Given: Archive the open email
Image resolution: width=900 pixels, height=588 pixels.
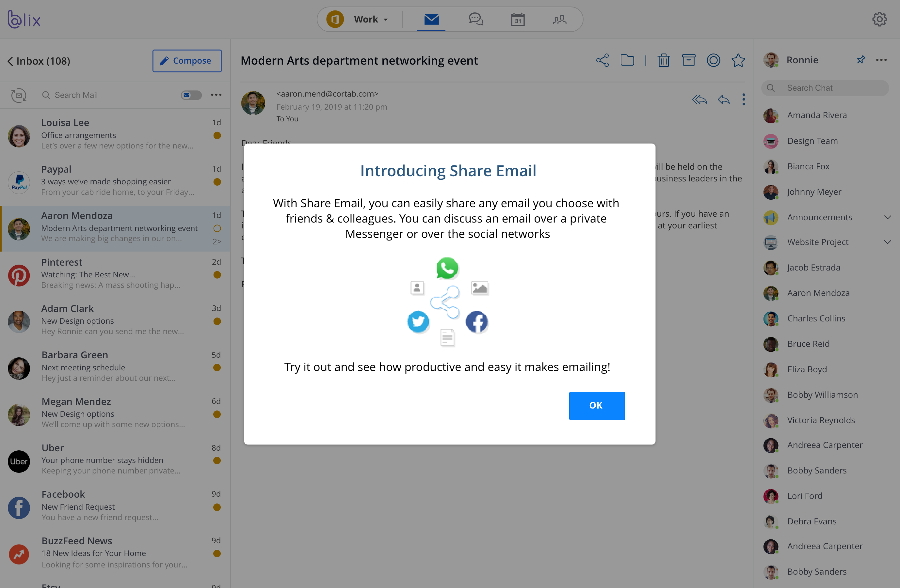Looking at the screenshot, I should point(689,60).
